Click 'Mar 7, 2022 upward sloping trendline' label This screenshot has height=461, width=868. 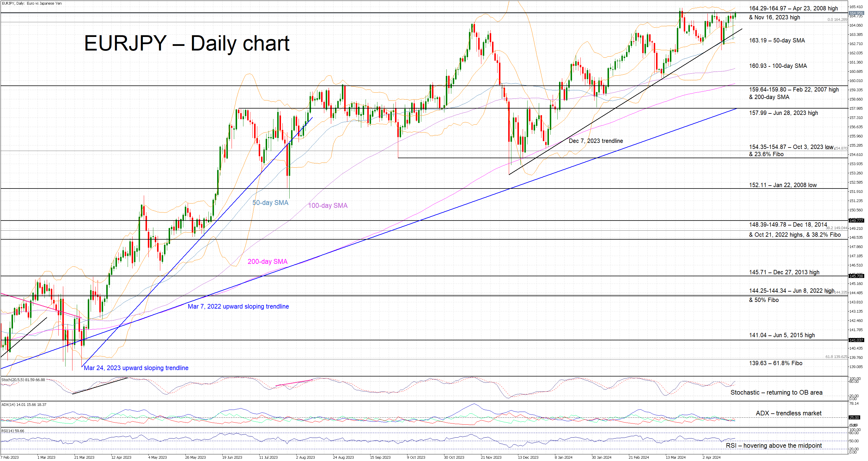pos(238,307)
